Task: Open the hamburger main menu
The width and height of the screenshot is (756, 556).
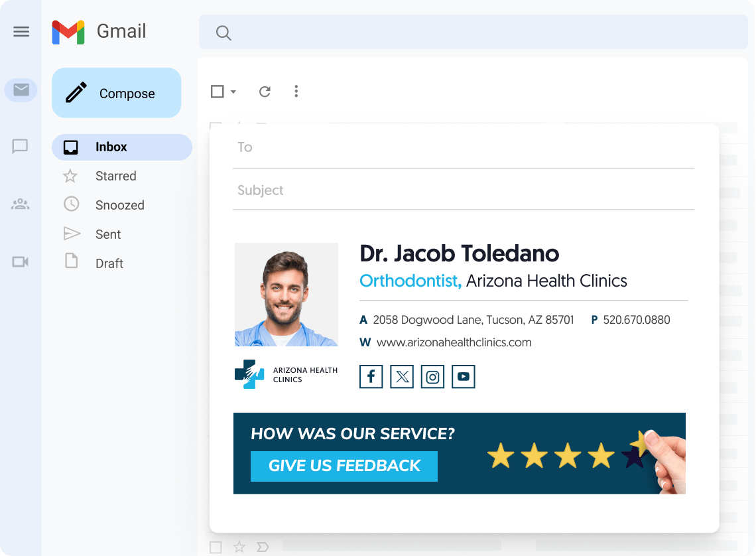Action: pos(21,32)
